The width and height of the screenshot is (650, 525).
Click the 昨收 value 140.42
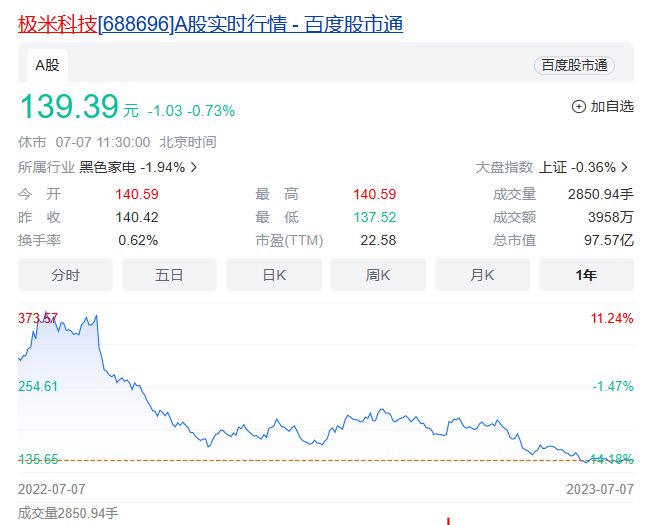[137, 217]
